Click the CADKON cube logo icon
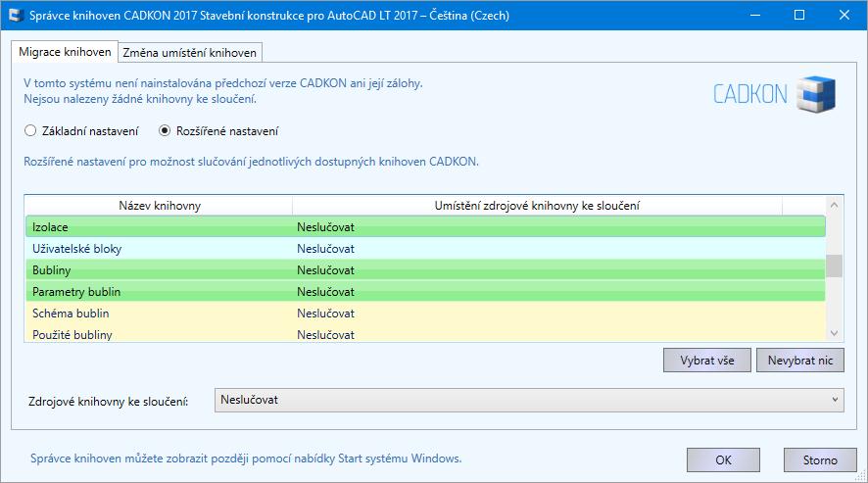 tap(816, 94)
